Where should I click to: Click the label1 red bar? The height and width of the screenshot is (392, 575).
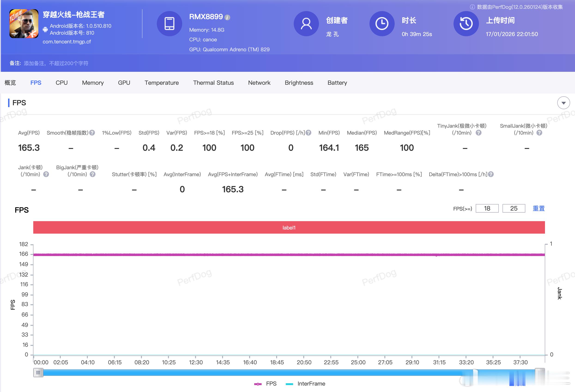pyautogui.click(x=289, y=228)
